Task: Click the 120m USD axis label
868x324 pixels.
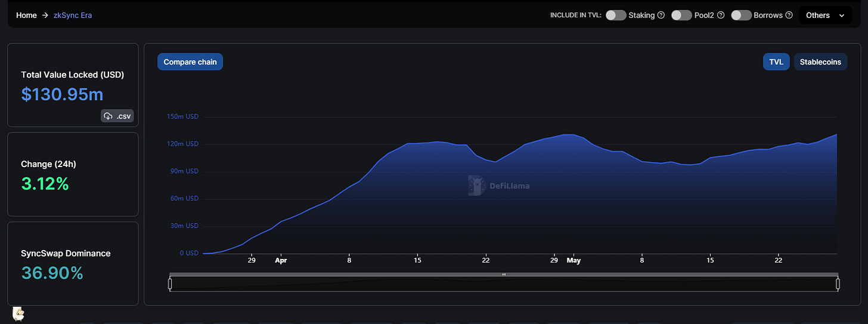Action: pyautogui.click(x=182, y=144)
